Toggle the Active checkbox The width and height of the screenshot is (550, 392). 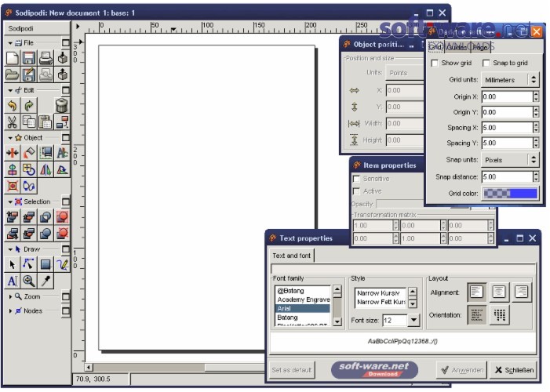(x=356, y=191)
